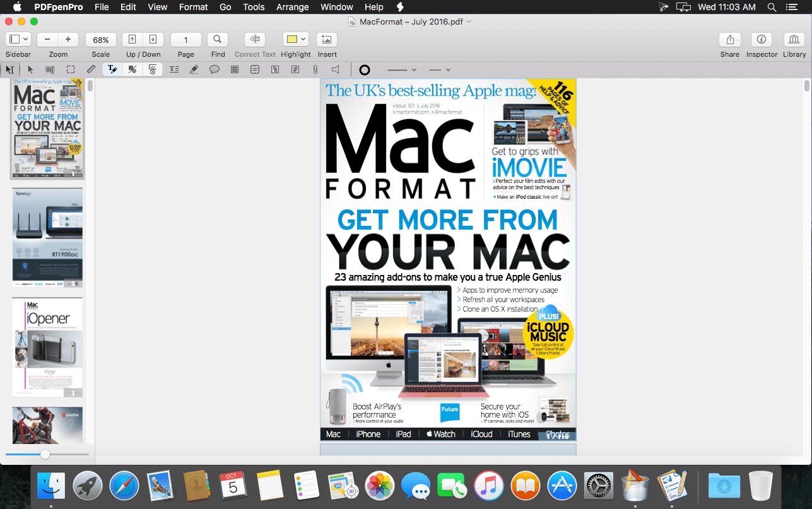Adjust the thumbnail size slider
This screenshot has height=509, width=812.
tap(45, 454)
